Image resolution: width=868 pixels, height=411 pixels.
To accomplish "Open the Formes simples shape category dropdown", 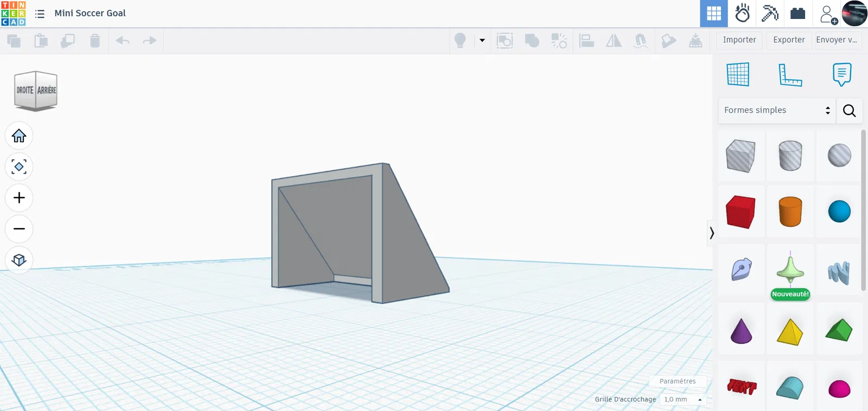I will 777,111.
